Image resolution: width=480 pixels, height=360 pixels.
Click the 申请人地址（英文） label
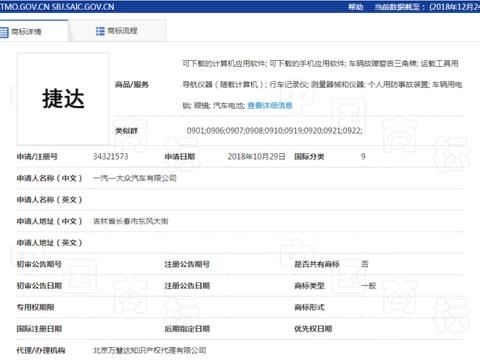pyautogui.click(x=49, y=243)
